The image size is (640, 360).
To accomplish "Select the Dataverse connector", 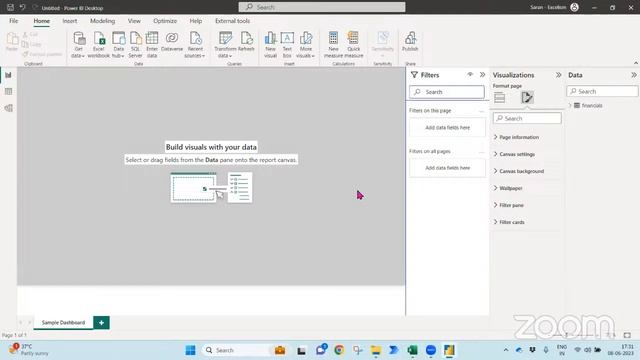I will tap(172, 42).
